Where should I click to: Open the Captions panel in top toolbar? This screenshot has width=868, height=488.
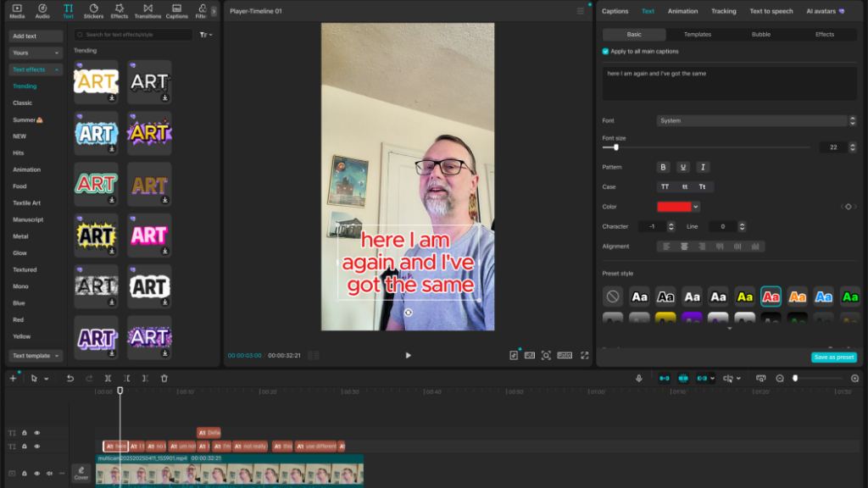pos(176,11)
